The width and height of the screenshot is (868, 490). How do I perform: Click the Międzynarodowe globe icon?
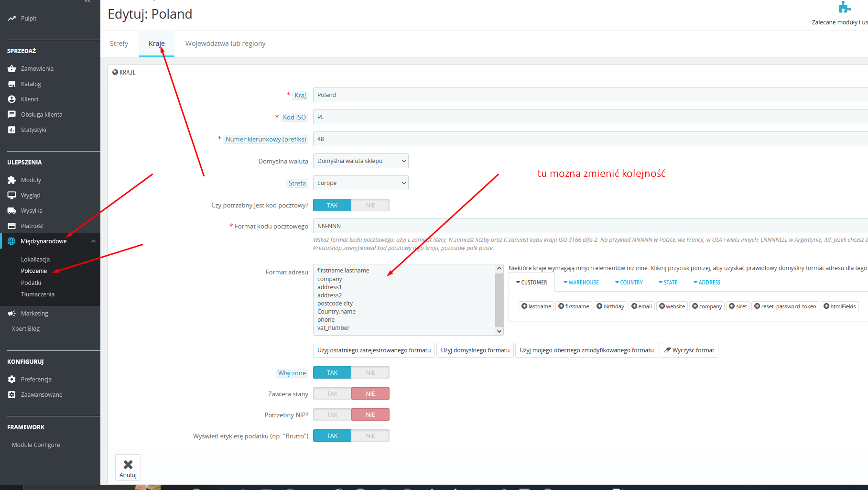click(11, 241)
